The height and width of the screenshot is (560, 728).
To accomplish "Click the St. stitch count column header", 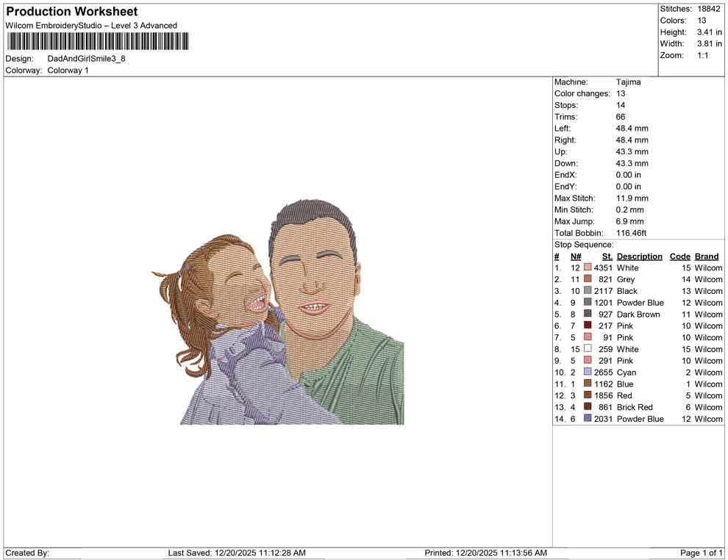I will tap(607, 256).
